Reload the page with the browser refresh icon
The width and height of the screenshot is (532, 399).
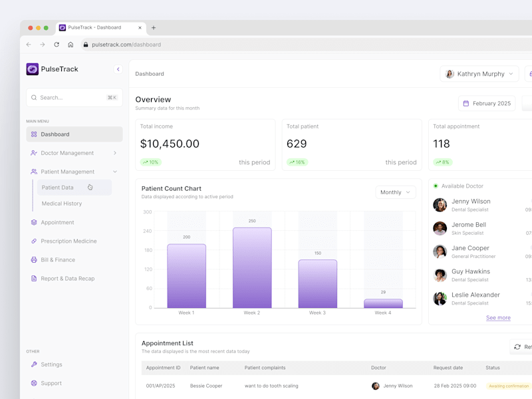57,45
